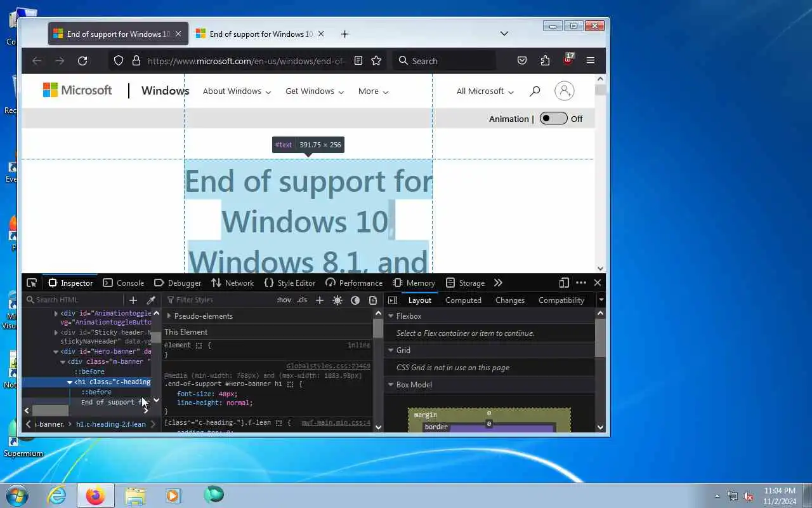
Task: Collapse the Hero-banner div node
Action: [56, 352]
